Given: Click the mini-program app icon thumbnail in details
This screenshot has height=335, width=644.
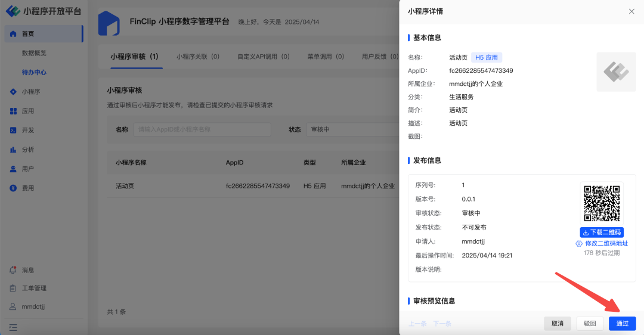Looking at the screenshot, I should 616,72.
